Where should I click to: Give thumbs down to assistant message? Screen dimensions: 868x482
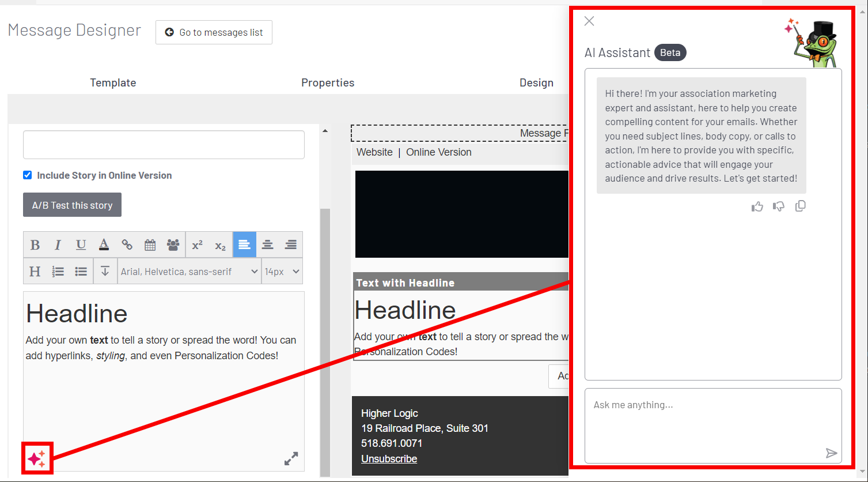[x=779, y=206]
